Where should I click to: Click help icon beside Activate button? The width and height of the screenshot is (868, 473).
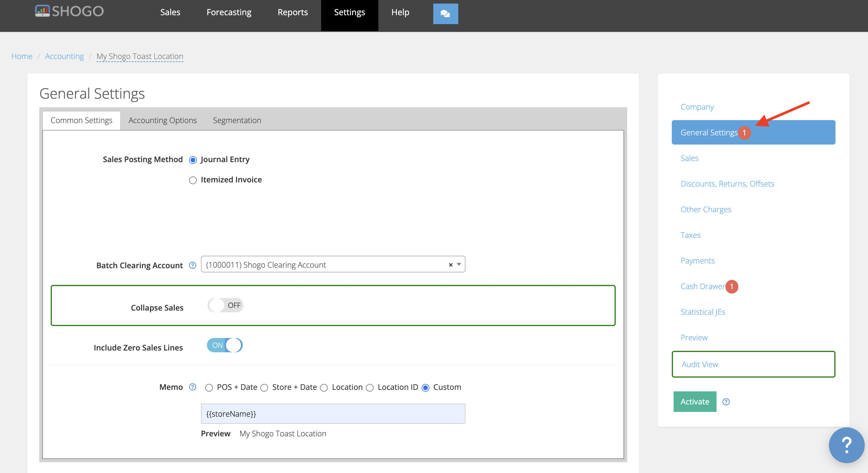pos(726,401)
